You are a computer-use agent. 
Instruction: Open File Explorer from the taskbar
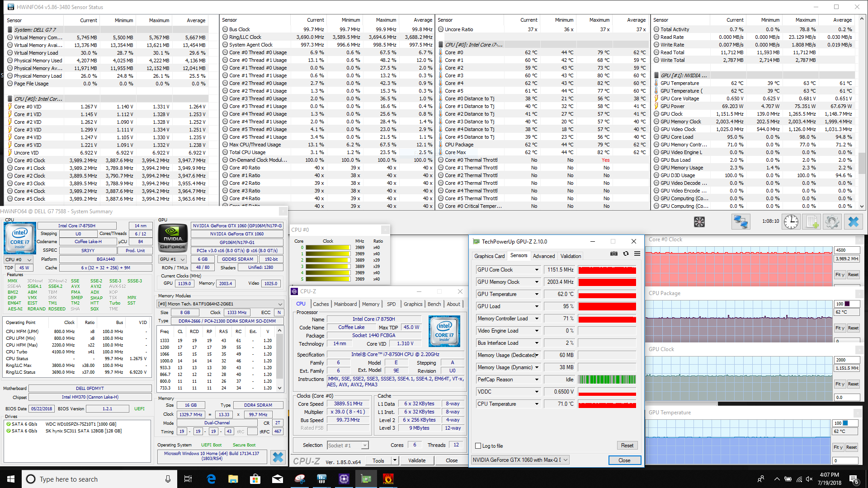pyautogui.click(x=233, y=479)
